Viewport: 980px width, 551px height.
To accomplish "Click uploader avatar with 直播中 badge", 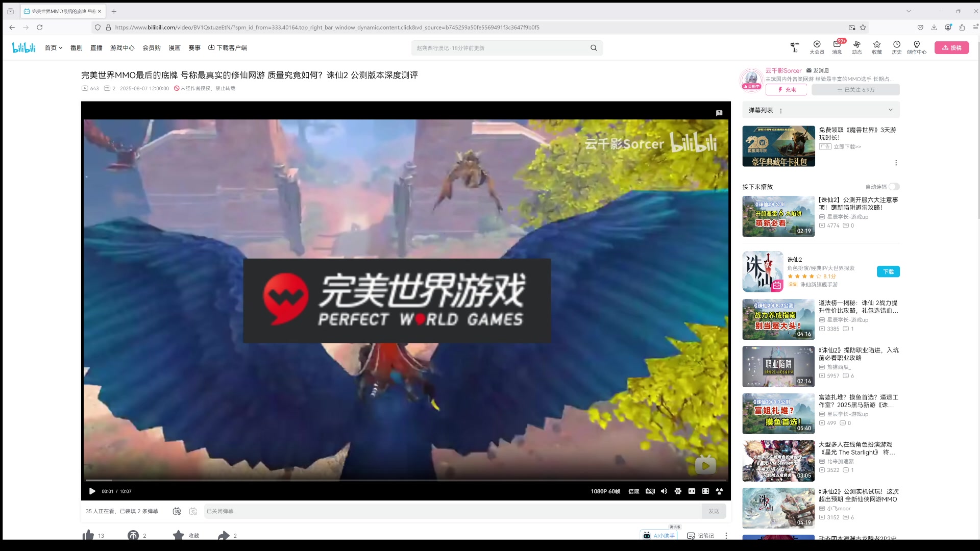I will pyautogui.click(x=751, y=80).
